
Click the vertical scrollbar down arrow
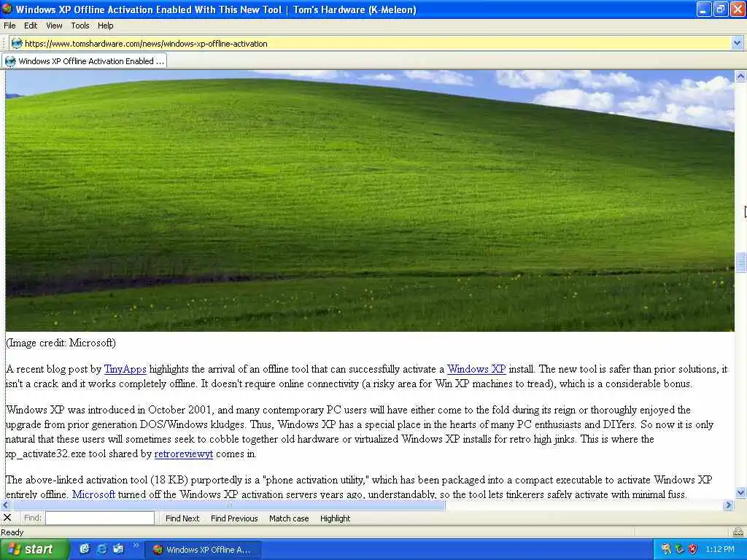click(740, 493)
